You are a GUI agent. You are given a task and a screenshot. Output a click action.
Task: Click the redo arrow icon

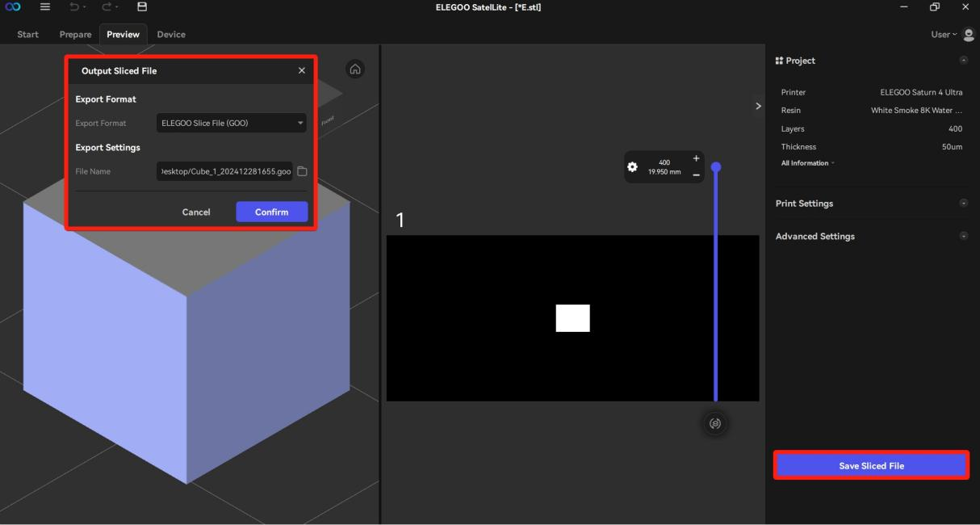click(x=104, y=8)
